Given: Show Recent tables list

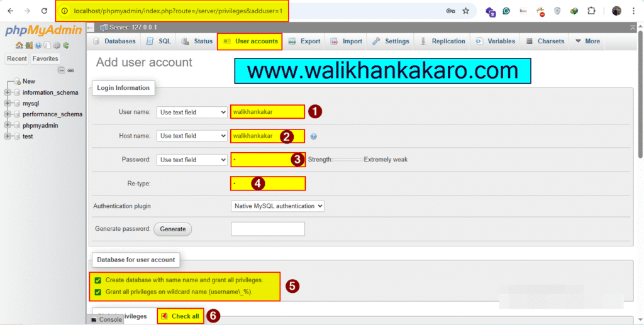Looking at the screenshot, I should point(17,58).
